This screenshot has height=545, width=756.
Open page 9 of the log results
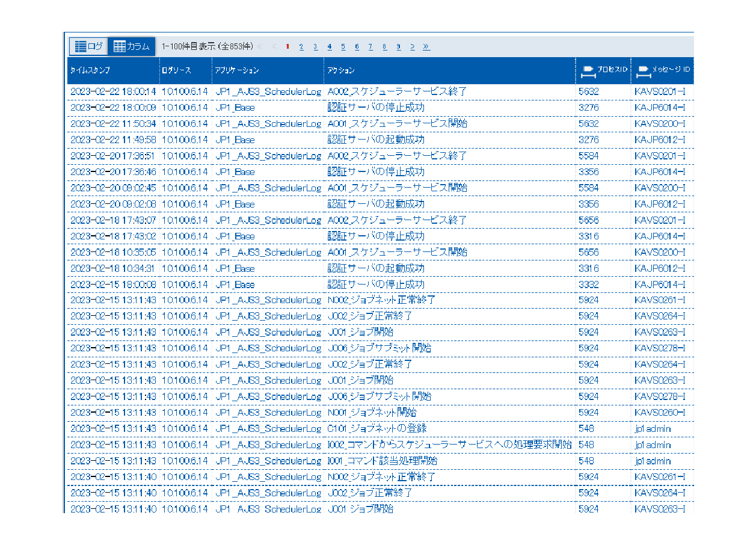coord(398,47)
